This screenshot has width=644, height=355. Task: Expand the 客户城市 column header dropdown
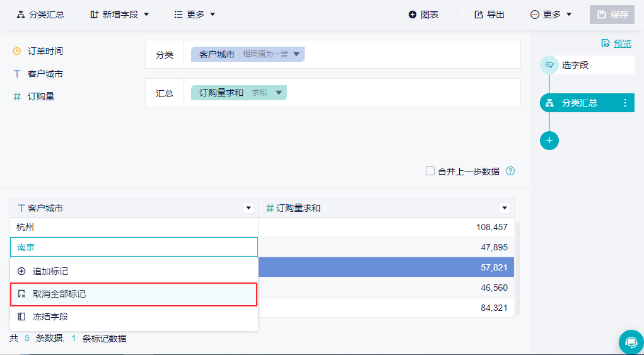tap(249, 208)
